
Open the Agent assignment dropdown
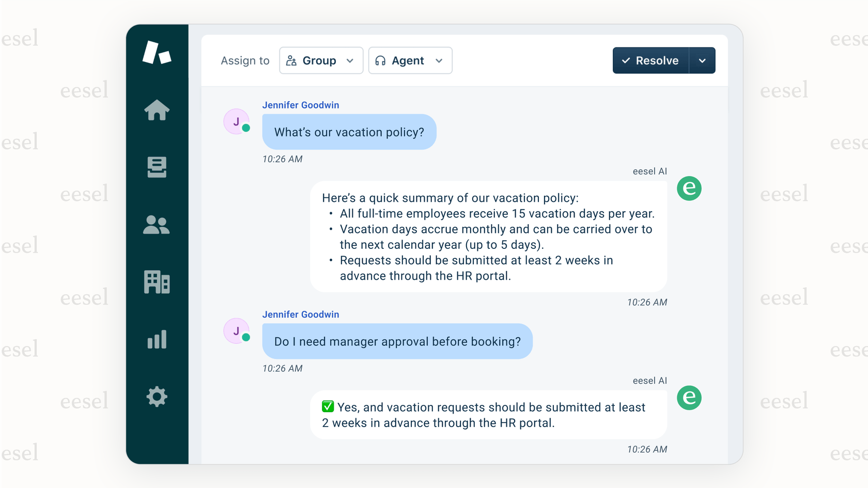tap(410, 60)
